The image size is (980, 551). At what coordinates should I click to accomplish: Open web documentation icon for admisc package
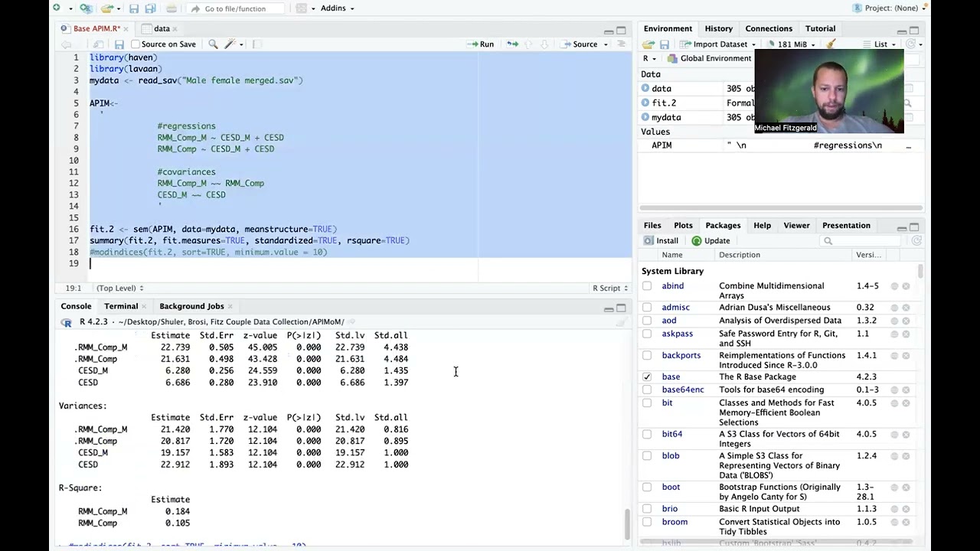(x=893, y=308)
